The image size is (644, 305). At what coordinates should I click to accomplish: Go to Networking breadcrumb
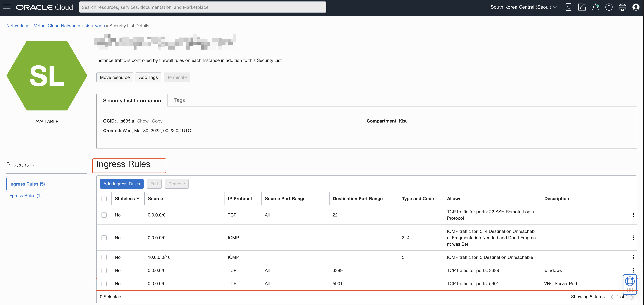(x=18, y=26)
